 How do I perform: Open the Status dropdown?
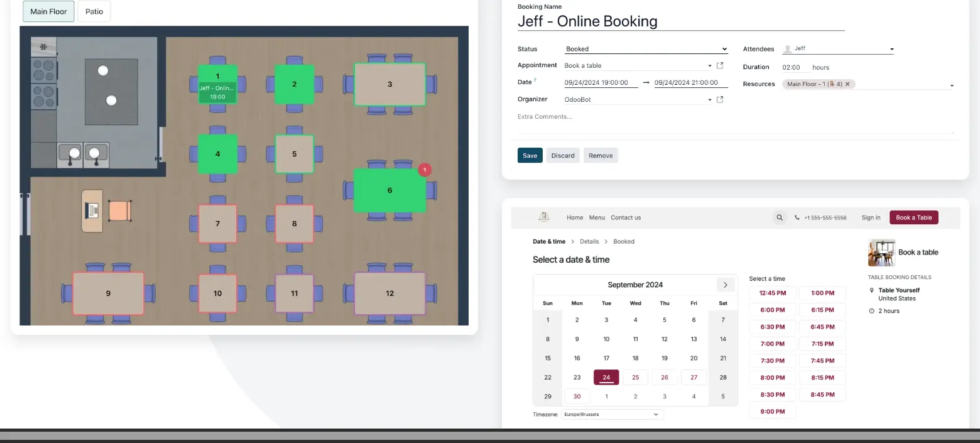pos(646,49)
